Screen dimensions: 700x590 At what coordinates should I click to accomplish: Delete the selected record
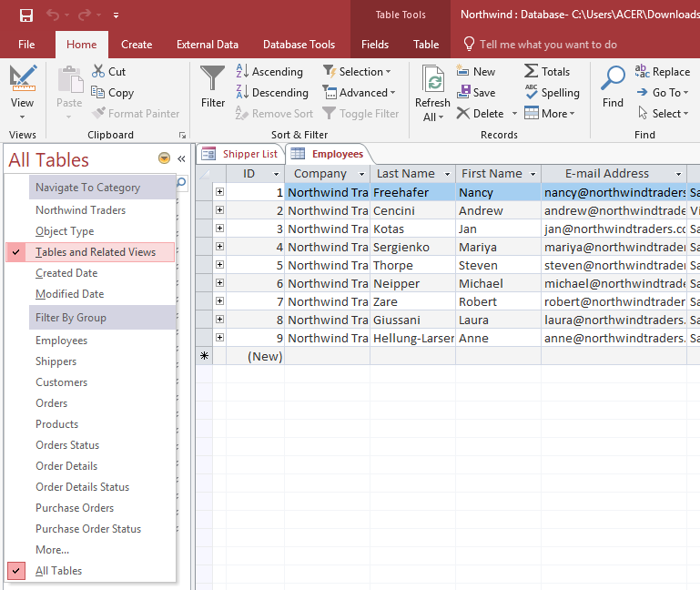point(480,114)
